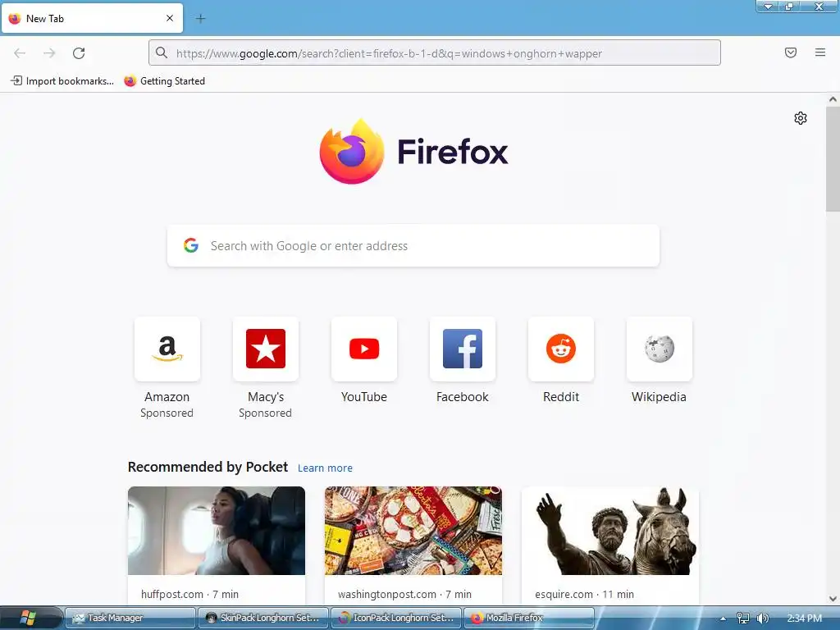Open the huffpost.com article thumbnail
The width and height of the screenshot is (840, 630).
tap(217, 531)
